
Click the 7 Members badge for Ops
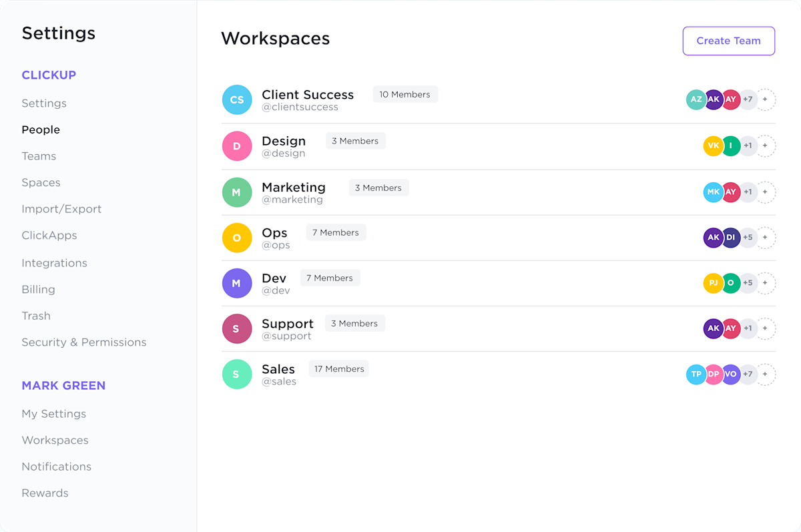coord(336,232)
